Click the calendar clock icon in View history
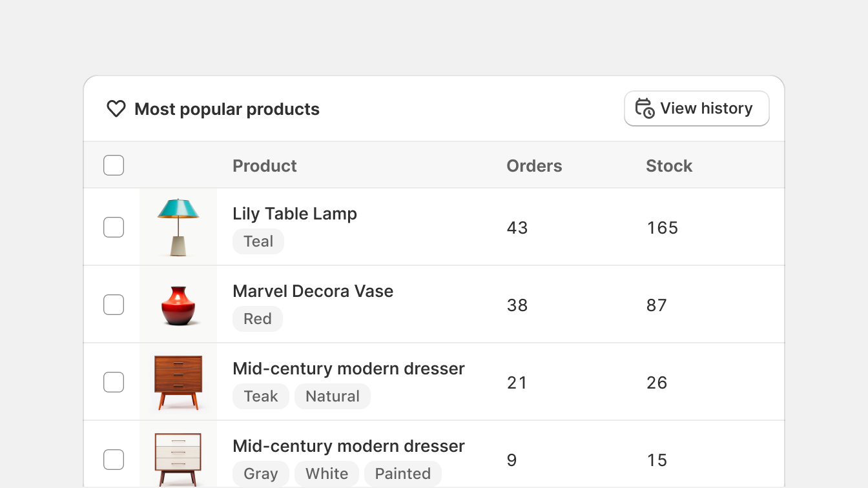Image resolution: width=868 pixels, height=488 pixels. [x=645, y=108]
